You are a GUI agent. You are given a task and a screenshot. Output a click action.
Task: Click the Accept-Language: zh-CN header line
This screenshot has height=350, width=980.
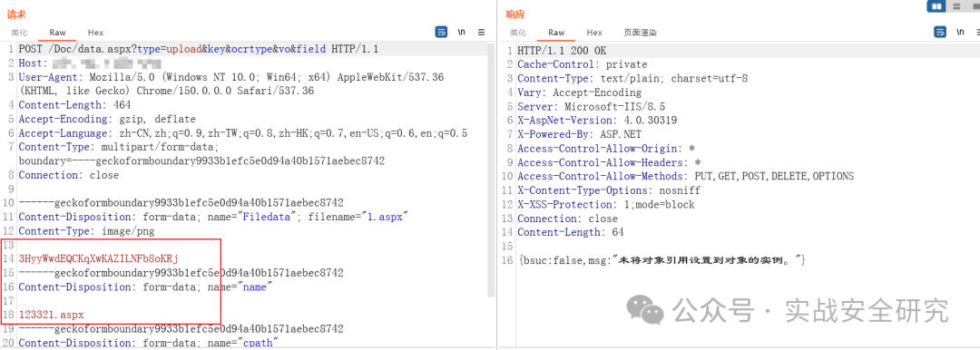tap(243, 133)
